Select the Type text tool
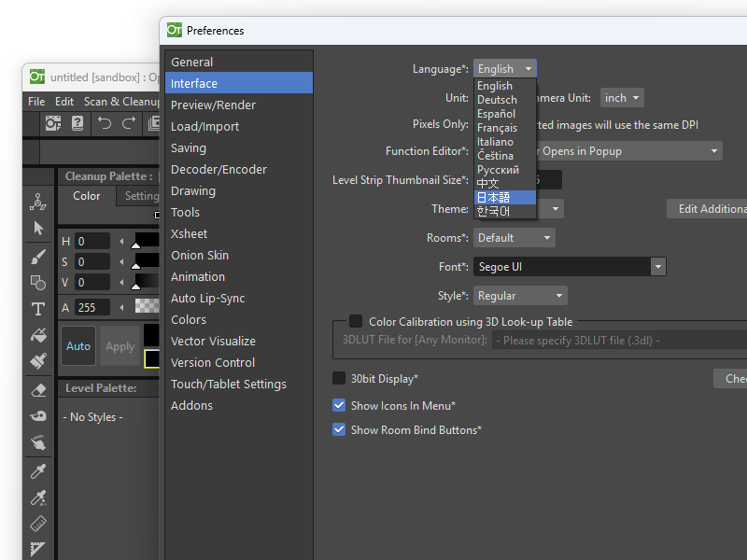The height and width of the screenshot is (560, 747). (x=38, y=309)
